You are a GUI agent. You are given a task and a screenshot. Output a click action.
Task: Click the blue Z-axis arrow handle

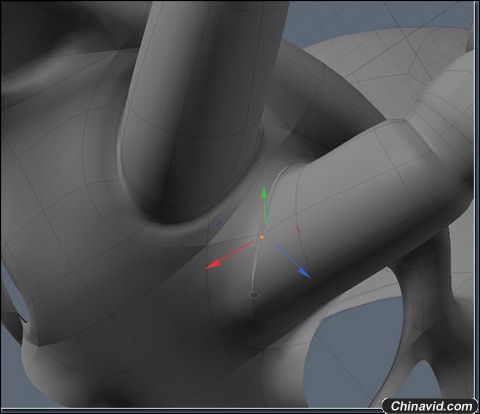pos(304,273)
